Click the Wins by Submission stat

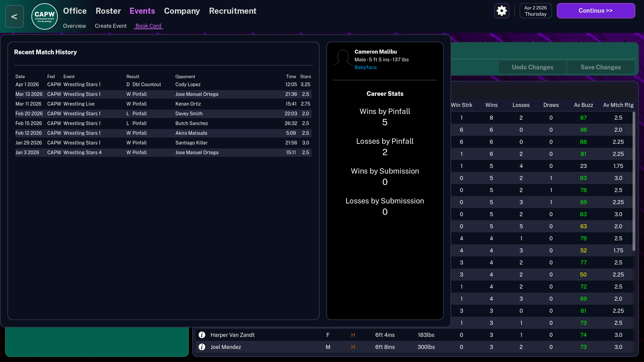[x=385, y=176]
